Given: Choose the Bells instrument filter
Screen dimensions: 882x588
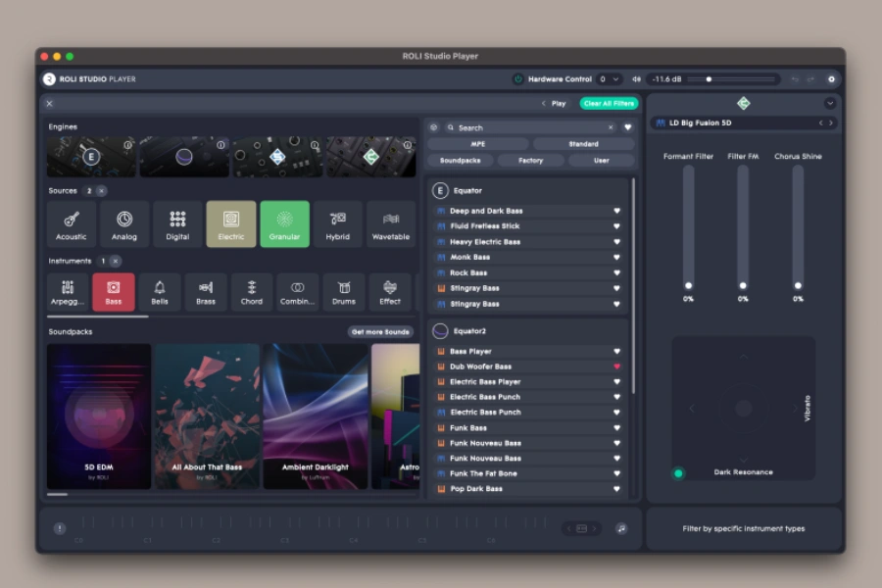Looking at the screenshot, I should pyautogui.click(x=160, y=292).
